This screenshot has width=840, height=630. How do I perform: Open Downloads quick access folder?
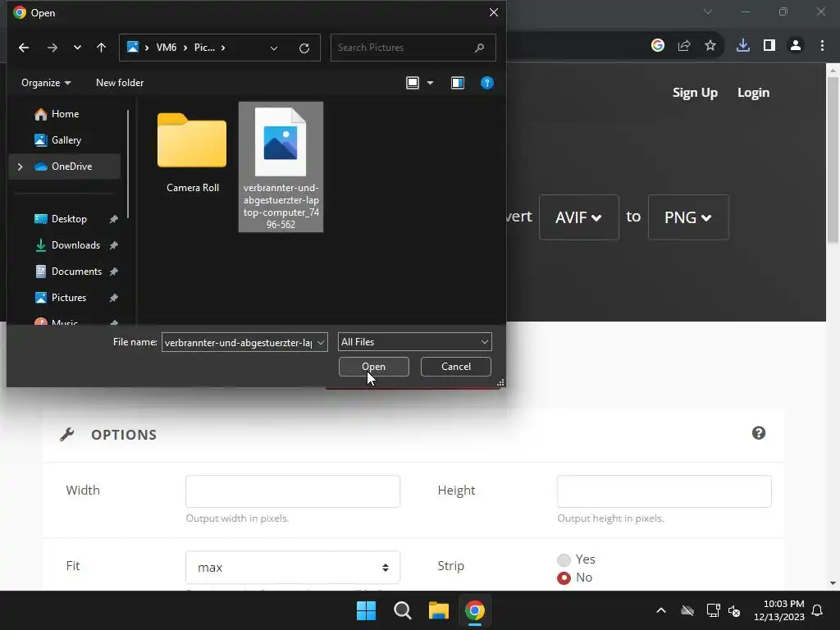tap(75, 244)
